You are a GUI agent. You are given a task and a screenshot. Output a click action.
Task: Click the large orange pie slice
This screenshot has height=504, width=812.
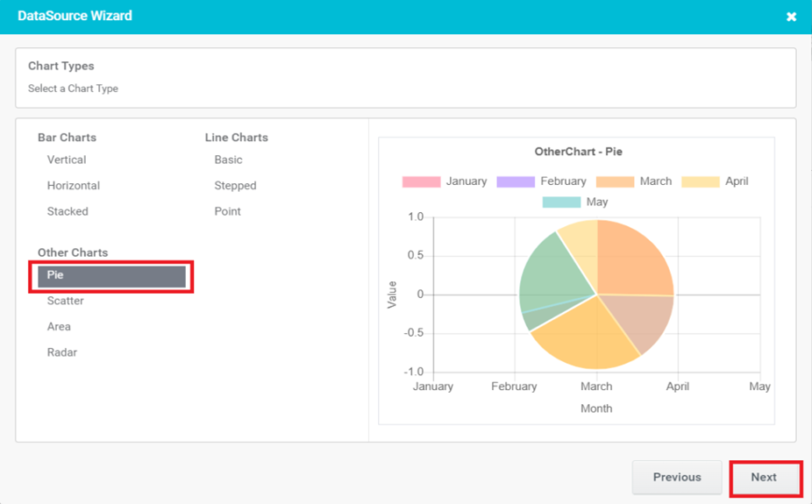pos(636,259)
